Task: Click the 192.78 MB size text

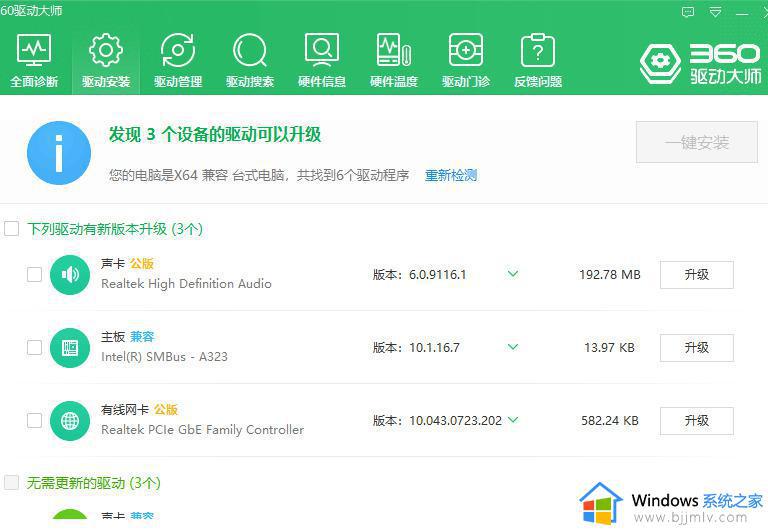Action: pos(610,274)
